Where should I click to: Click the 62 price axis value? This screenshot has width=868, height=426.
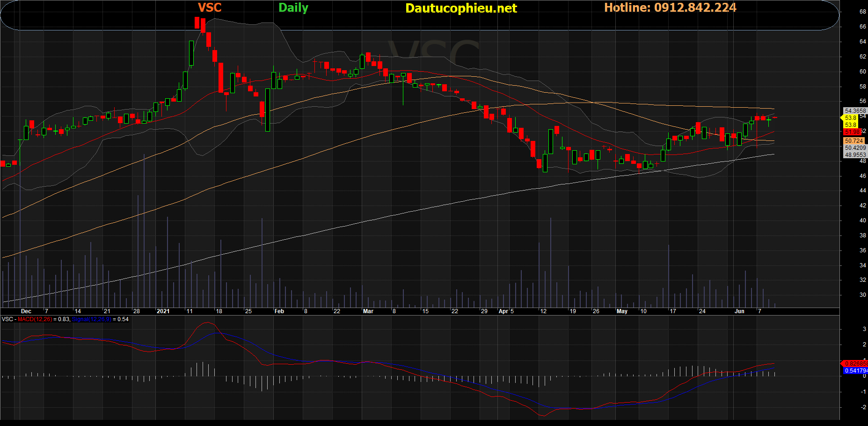(x=863, y=57)
